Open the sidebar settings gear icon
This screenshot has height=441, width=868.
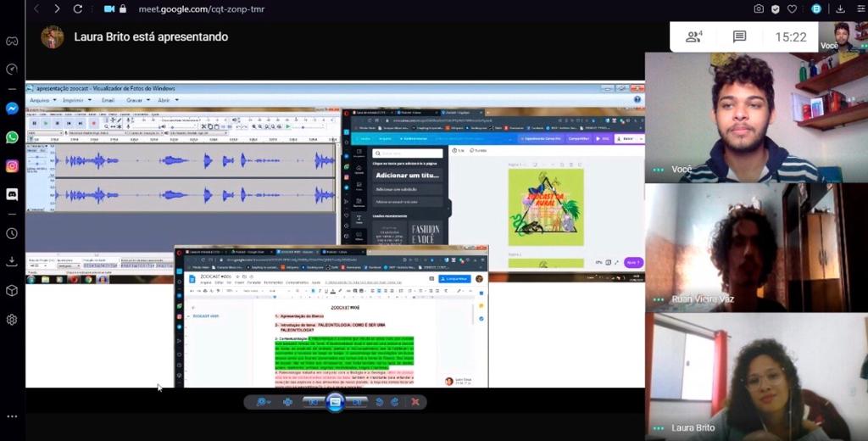(12, 320)
